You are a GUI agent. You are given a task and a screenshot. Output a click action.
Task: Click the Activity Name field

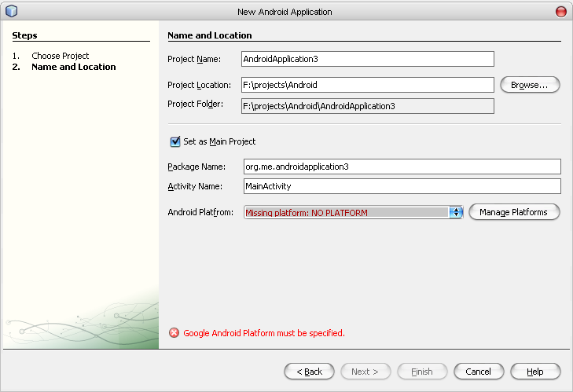click(402, 186)
